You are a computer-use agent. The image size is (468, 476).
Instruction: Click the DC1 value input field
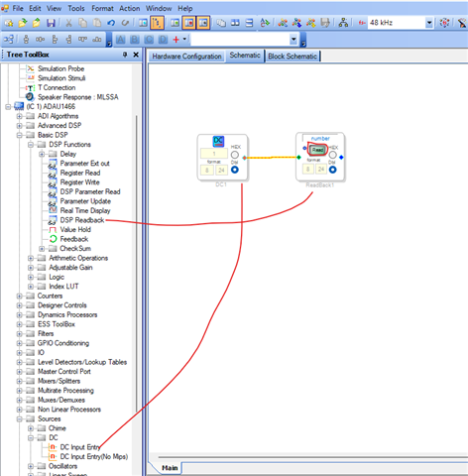point(214,154)
